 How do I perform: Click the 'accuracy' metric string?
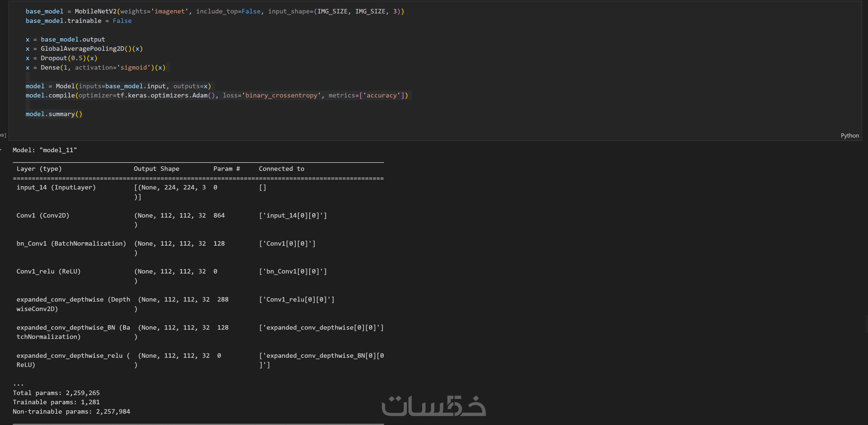381,96
